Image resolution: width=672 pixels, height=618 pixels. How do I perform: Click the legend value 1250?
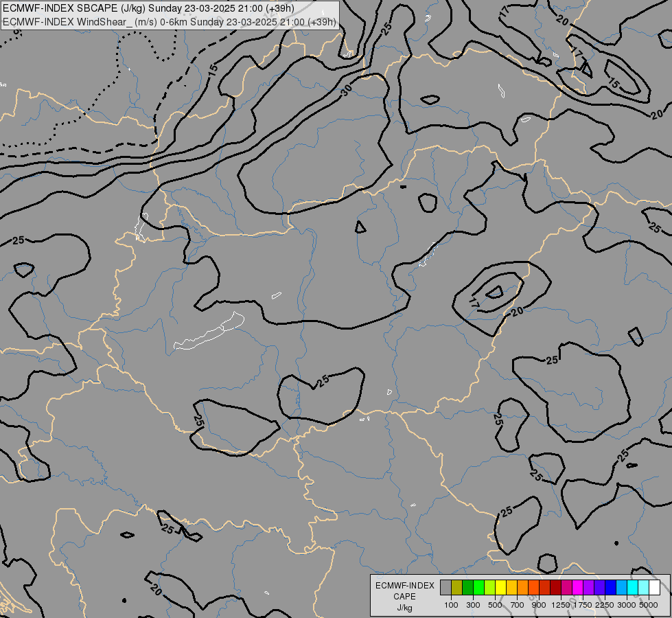pos(561,605)
